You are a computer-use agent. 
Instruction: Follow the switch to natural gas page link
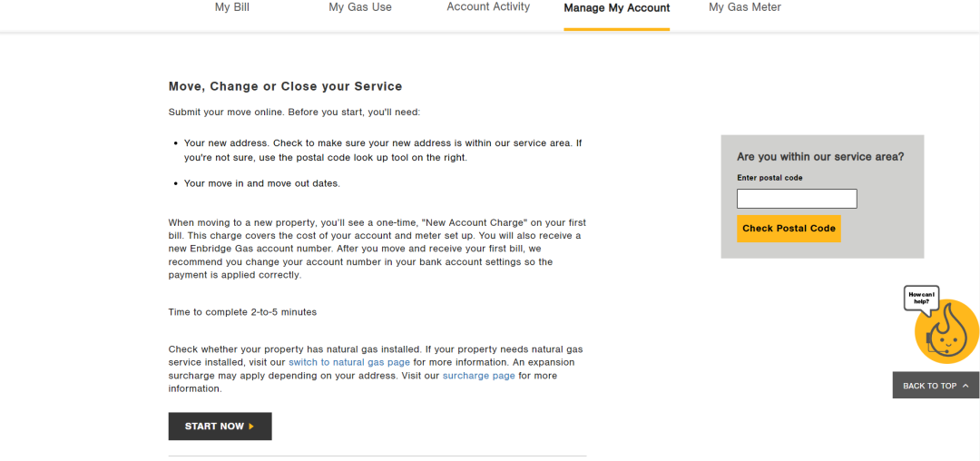tap(349, 362)
